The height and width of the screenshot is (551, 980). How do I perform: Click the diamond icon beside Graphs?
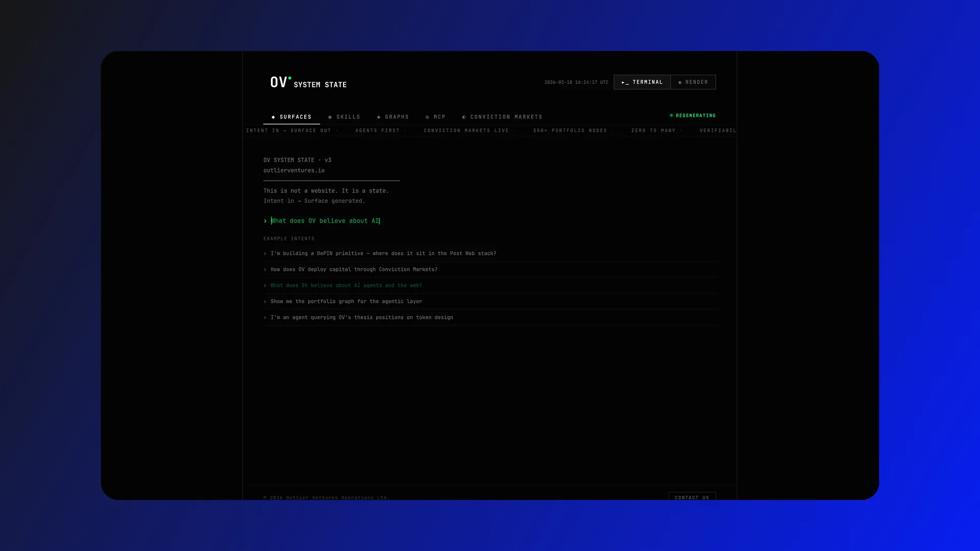tap(379, 117)
